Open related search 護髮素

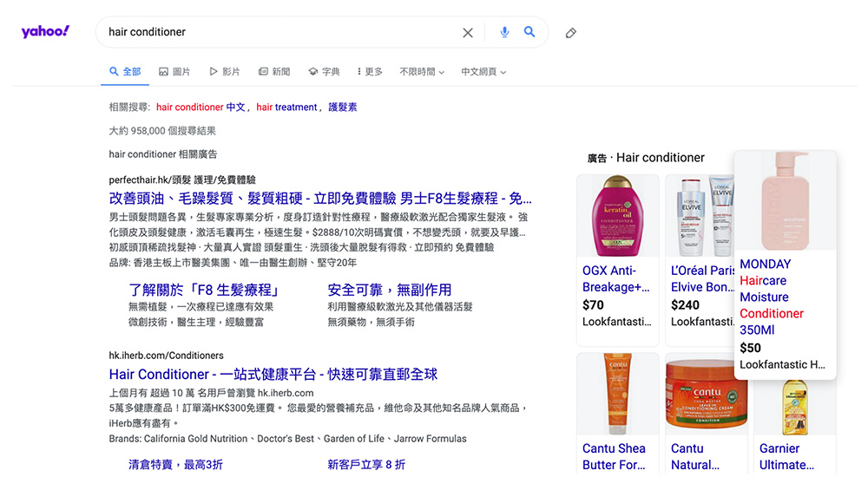(343, 107)
